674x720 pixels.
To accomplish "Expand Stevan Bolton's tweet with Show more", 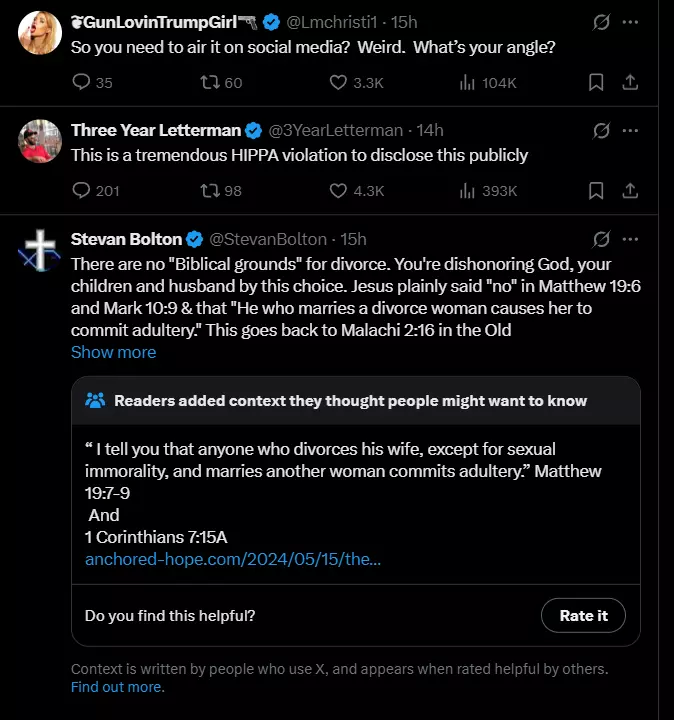I will point(113,352).
